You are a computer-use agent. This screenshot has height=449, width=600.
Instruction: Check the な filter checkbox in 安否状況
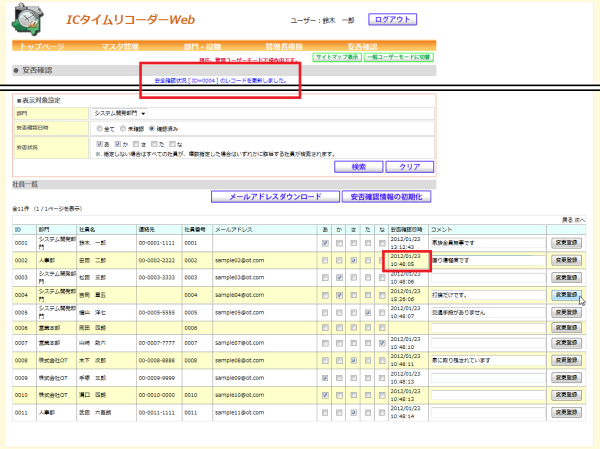(173, 144)
